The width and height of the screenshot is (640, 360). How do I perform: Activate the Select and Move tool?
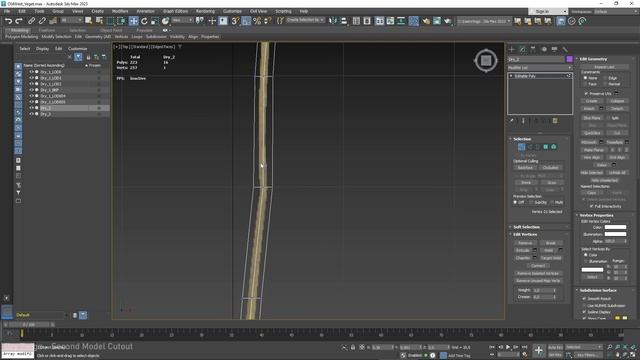point(133,21)
